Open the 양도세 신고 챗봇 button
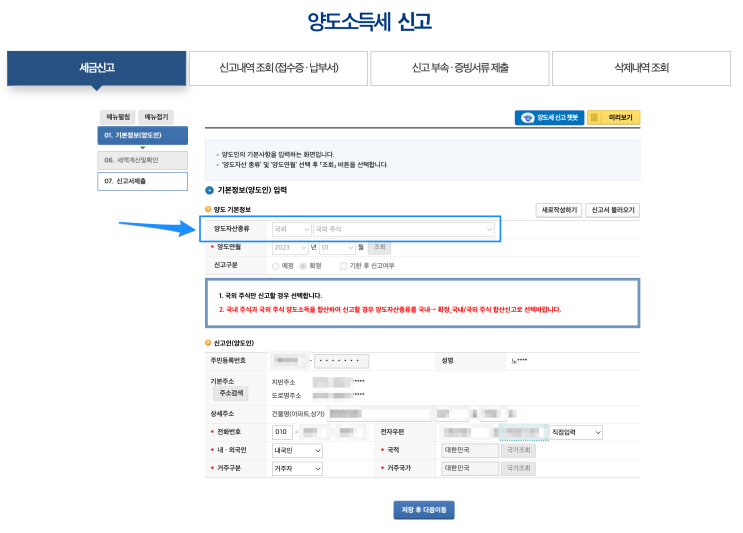 coord(549,117)
